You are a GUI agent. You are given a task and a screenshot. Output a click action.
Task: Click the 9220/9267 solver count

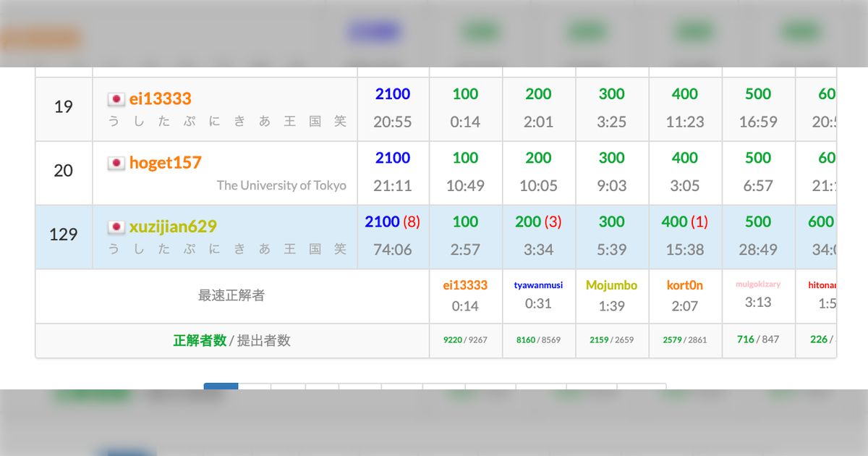click(465, 340)
